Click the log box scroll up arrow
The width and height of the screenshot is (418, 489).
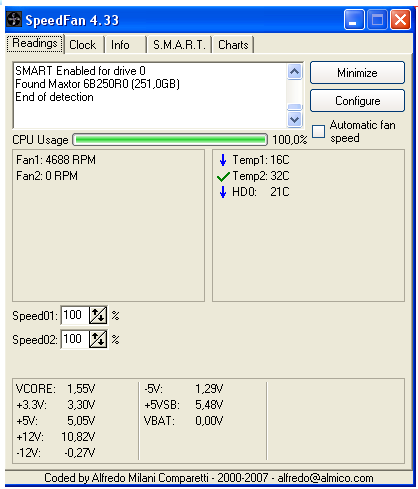coord(295,71)
